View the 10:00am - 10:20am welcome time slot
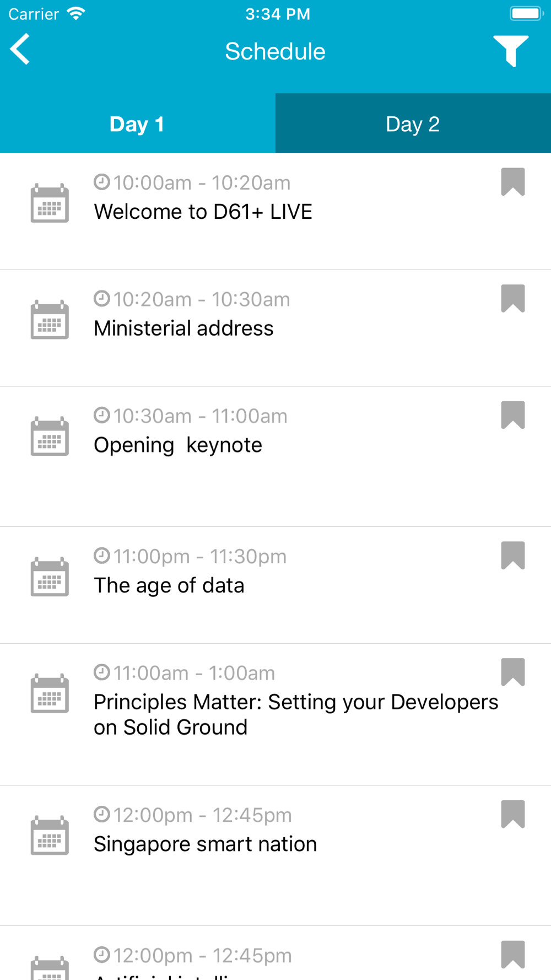 pyautogui.click(x=192, y=182)
